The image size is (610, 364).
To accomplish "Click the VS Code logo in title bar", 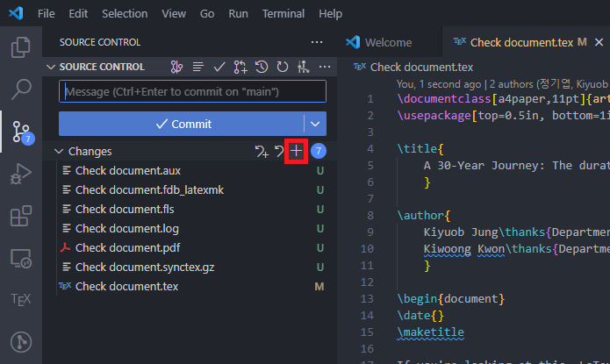I will 16,13.
